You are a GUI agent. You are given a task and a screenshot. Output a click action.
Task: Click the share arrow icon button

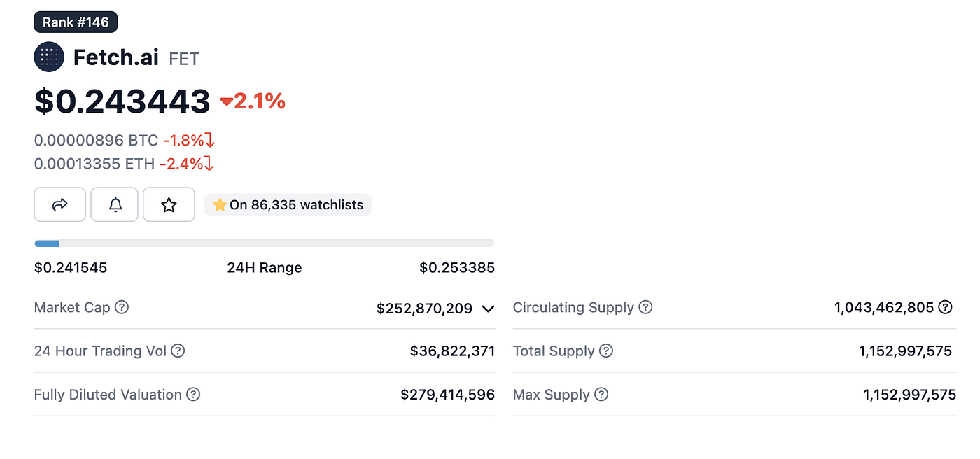coord(59,204)
